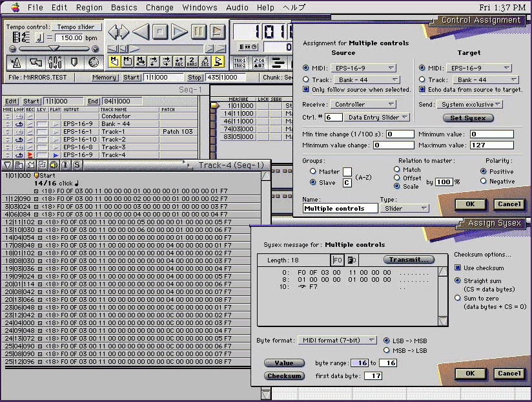Click the S icon in Track-4 toolbar

(x=77, y=165)
